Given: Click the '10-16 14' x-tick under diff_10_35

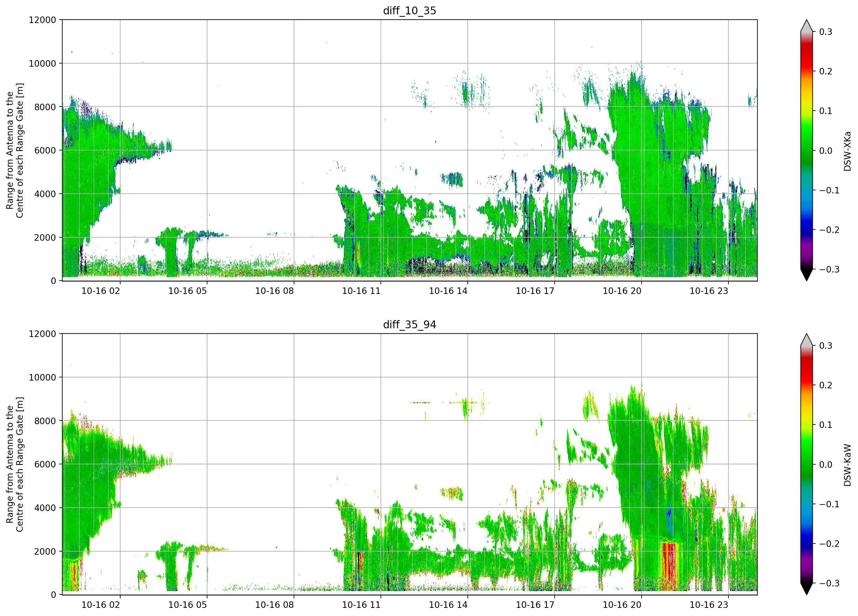Looking at the screenshot, I should pos(448,291).
